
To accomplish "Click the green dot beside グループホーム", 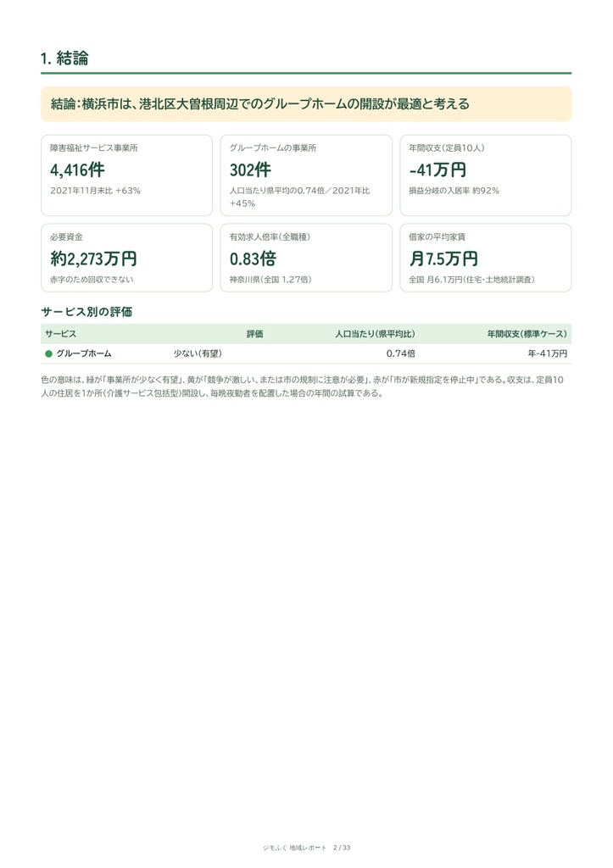I will click(x=48, y=353).
